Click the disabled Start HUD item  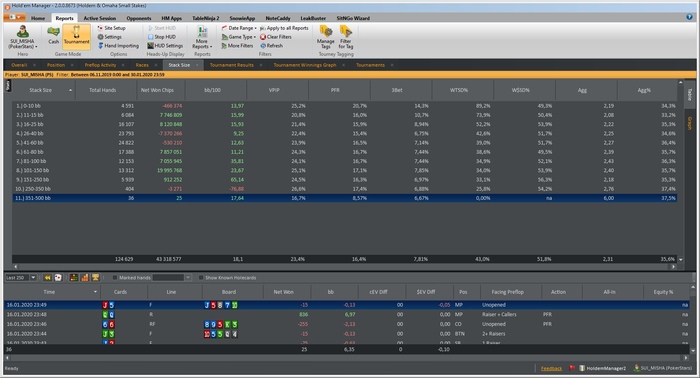(x=162, y=28)
